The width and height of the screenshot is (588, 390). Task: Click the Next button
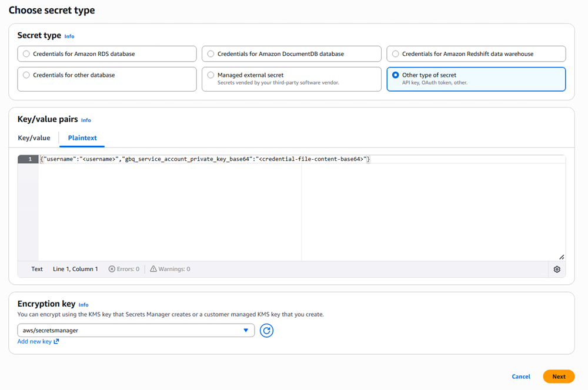coord(559,376)
